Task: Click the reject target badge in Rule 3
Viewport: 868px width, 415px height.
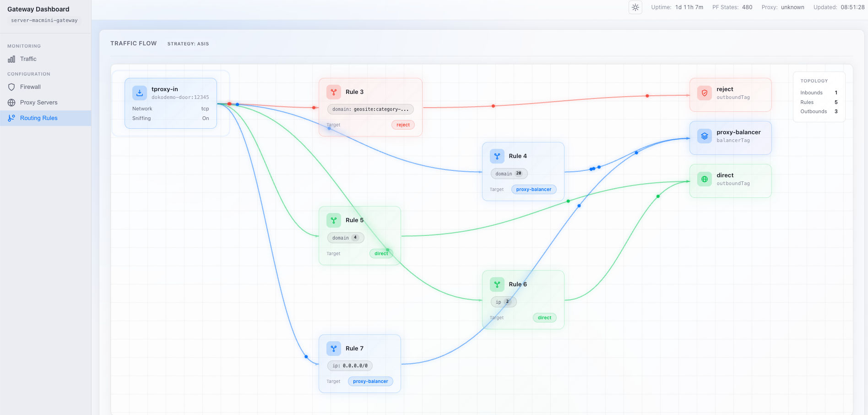Action: point(403,125)
